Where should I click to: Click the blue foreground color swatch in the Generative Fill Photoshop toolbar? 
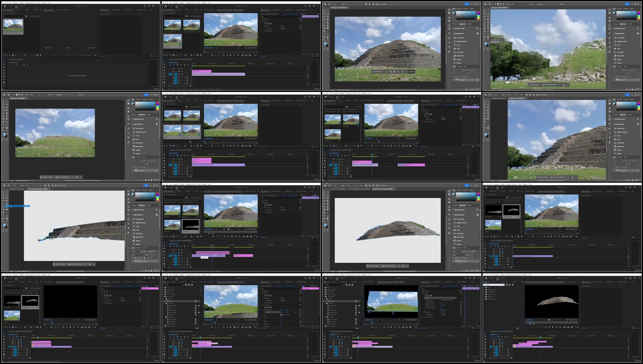[x=325, y=43]
